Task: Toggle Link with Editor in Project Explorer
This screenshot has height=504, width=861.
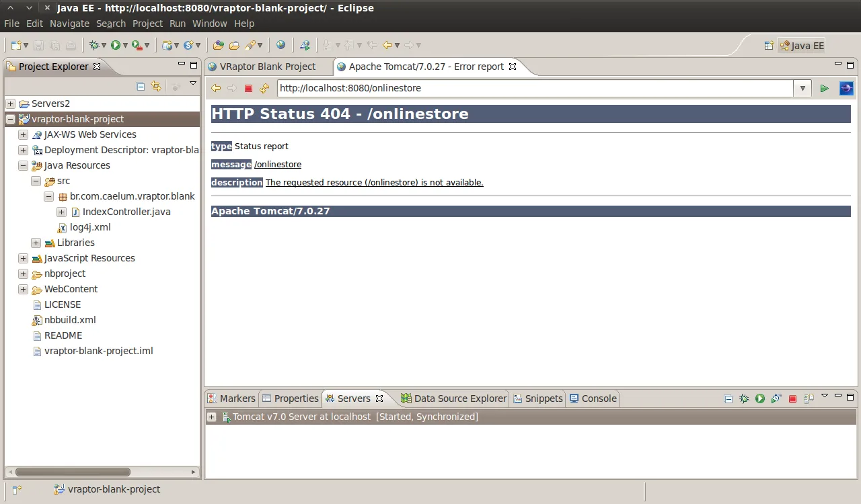Action: tap(156, 86)
